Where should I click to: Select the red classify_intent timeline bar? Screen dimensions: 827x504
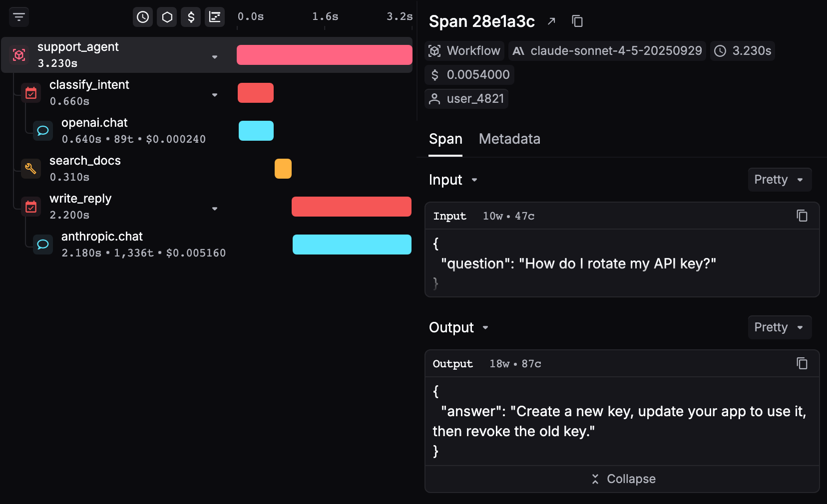pos(256,93)
